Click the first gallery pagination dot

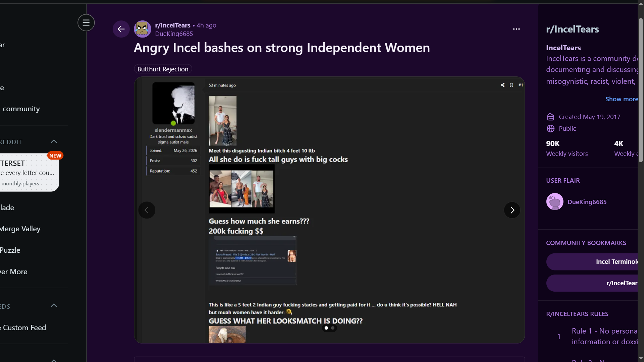(x=326, y=328)
